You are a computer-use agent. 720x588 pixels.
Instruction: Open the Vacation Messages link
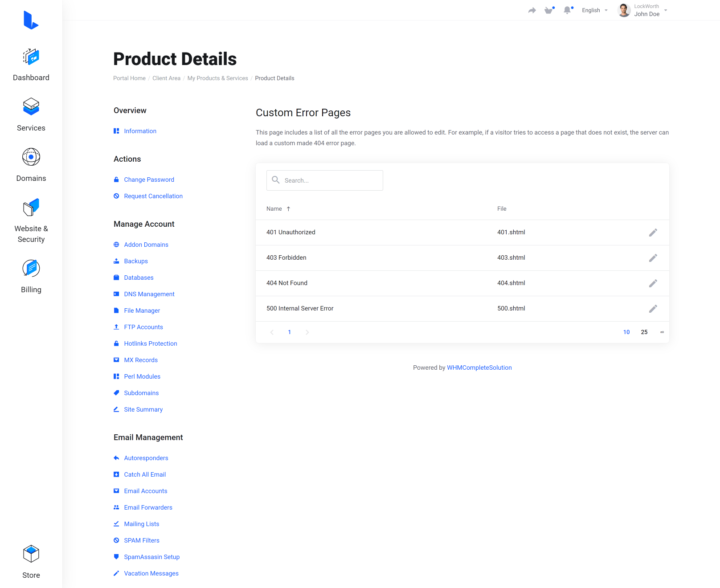pos(151,573)
